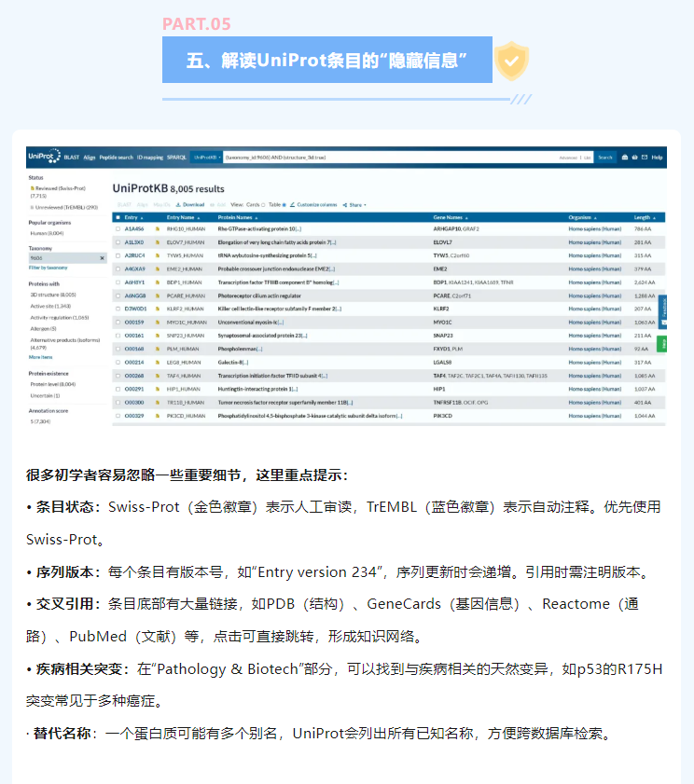The image size is (694, 784).
Task: Open BLAST in the top navigation
Action: [72, 157]
